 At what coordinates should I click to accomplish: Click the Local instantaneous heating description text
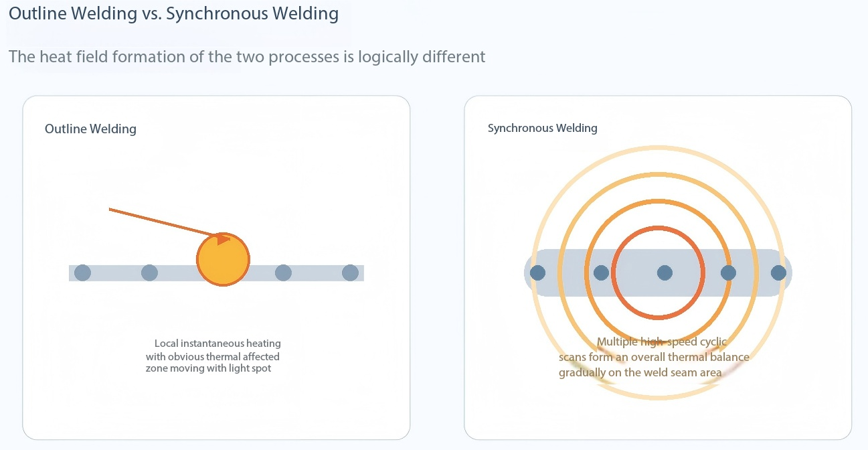click(x=213, y=356)
